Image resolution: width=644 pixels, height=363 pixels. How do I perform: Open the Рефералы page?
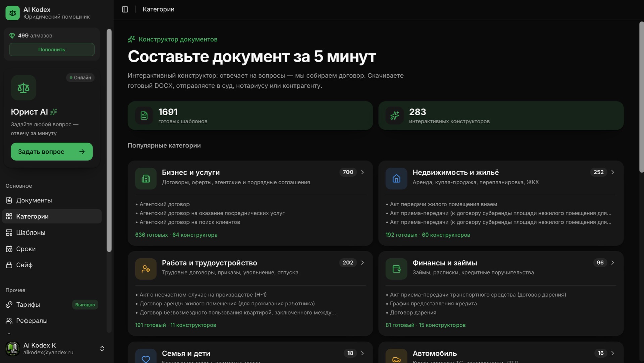coord(52,321)
